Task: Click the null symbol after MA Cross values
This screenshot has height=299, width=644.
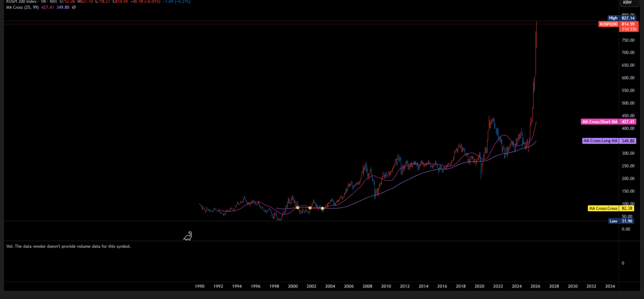Action: 74,7
